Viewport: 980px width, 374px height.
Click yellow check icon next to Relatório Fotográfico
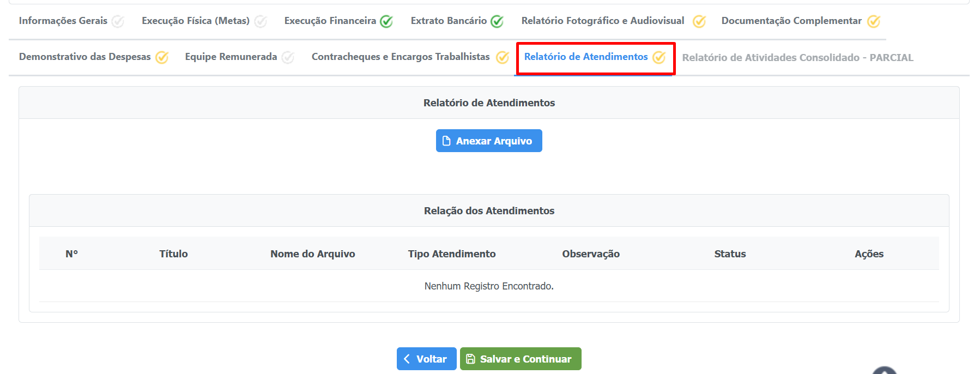point(699,21)
